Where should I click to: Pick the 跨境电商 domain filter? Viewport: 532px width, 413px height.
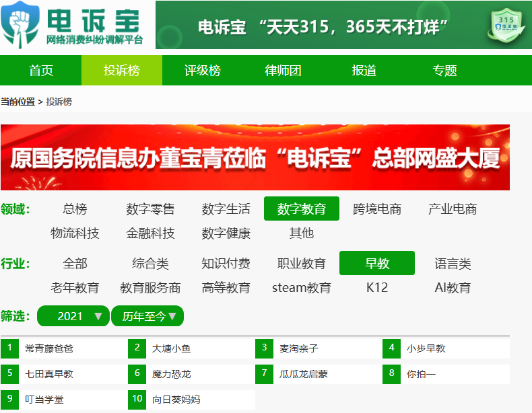click(377, 209)
